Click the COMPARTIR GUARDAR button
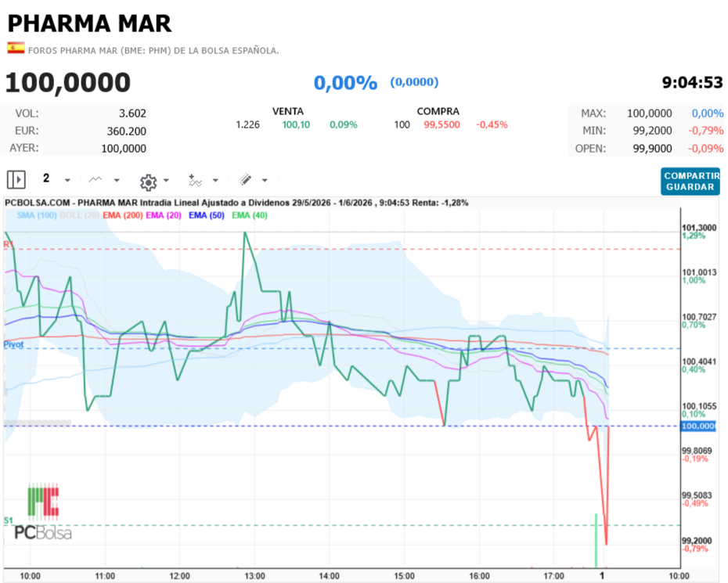Screen dimensions: 728x583 pos(690,181)
